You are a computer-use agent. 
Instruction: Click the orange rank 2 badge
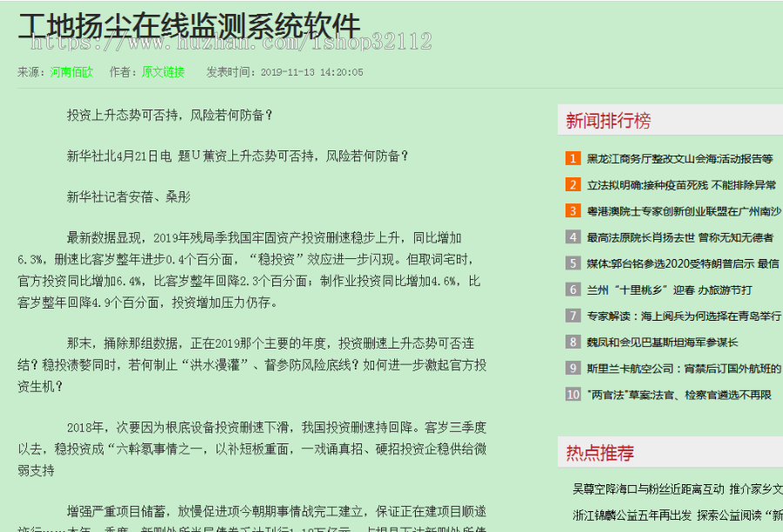point(572,184)
